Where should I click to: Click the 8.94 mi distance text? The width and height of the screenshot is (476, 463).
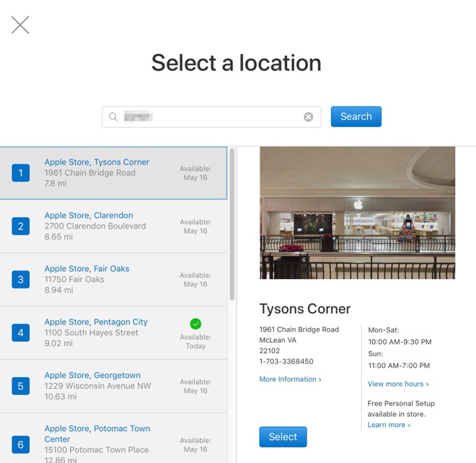pos(59,290)
